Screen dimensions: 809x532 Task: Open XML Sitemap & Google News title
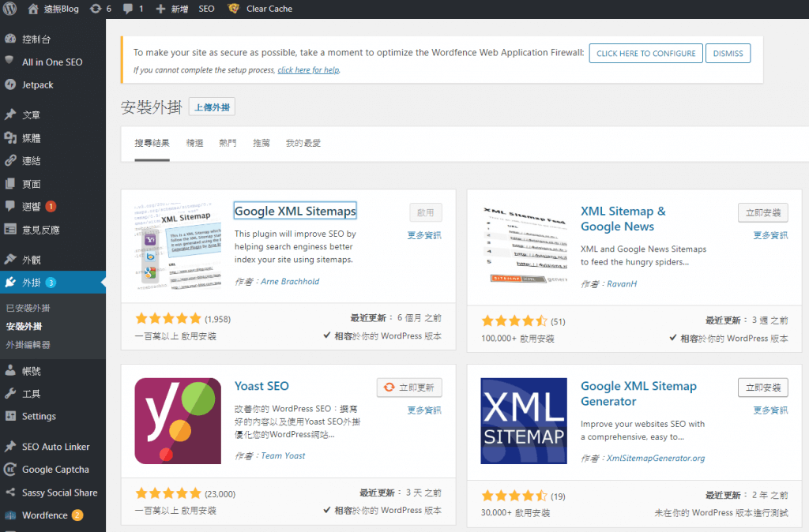click(x=623, y=219)
